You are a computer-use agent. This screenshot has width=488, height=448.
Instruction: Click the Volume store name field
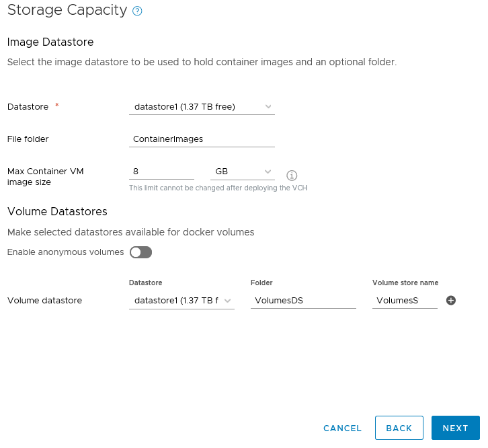(405, 301)
